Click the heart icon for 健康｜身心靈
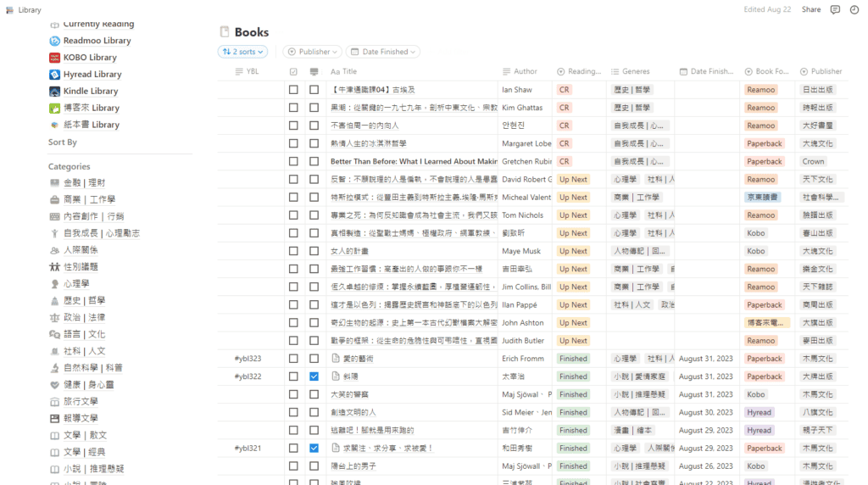Image resolution: width=868 pixels, height=485 pixels. [x=54, y=385]
